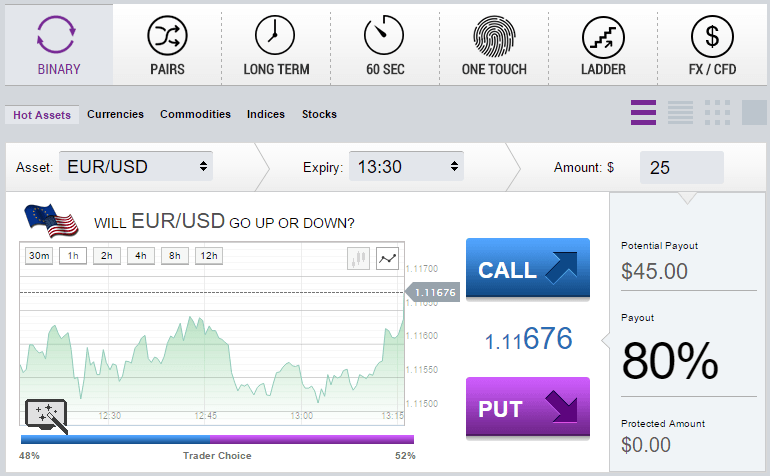Click the current rate 1.11676 between buttons
Viewport: 770px width, 476px height.
tap(528, 338)
